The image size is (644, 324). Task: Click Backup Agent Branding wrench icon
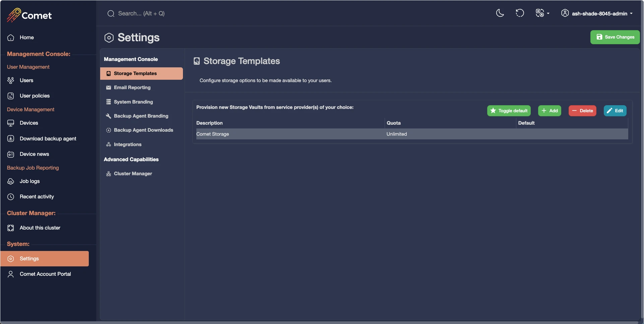point(109,116)
